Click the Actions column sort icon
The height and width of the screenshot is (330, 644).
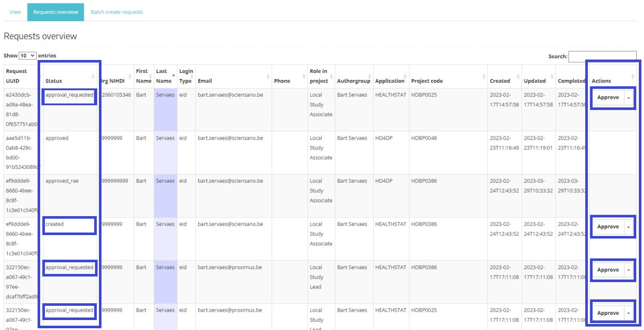(x=633, y=77)
